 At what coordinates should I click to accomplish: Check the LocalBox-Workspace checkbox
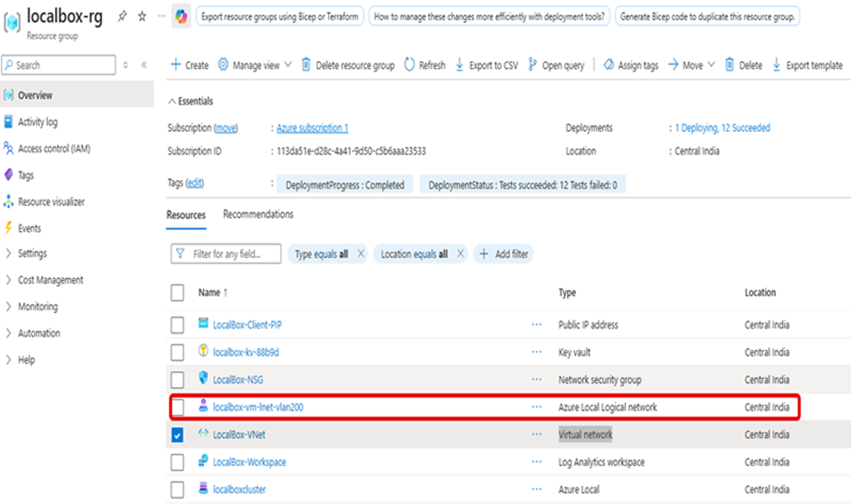tap(177, 462)
